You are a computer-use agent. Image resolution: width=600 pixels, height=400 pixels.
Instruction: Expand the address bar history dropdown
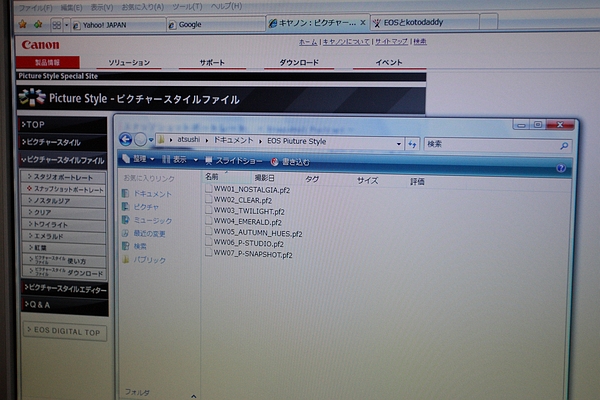(x=398, y=144)
